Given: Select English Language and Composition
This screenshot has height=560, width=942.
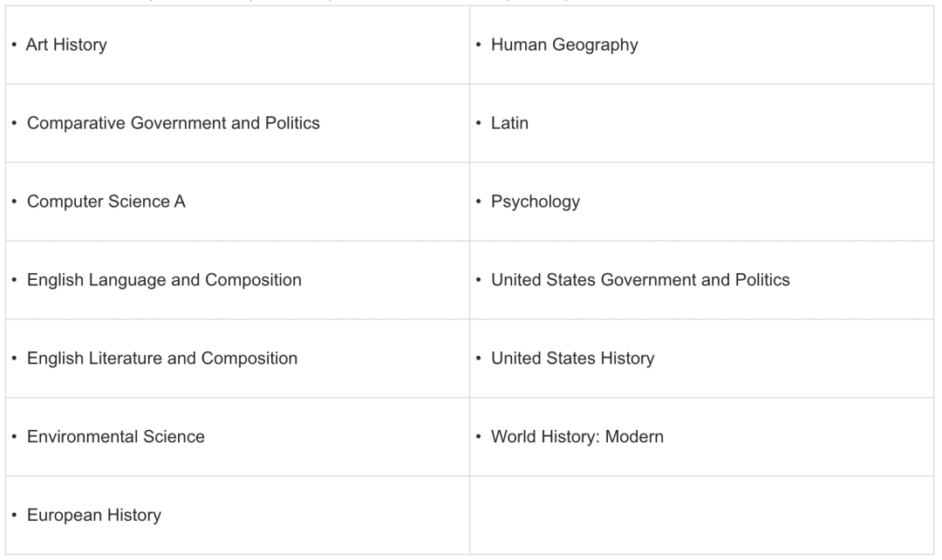Looking at the screenshot, I should (x=164, y=280).
